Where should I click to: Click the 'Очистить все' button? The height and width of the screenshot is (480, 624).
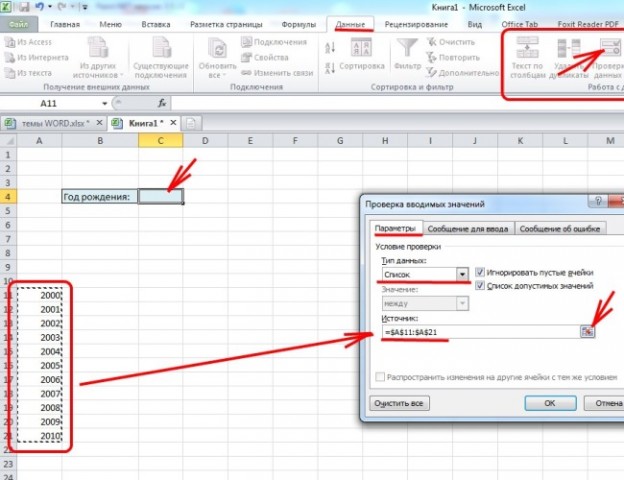click(400, 403)
